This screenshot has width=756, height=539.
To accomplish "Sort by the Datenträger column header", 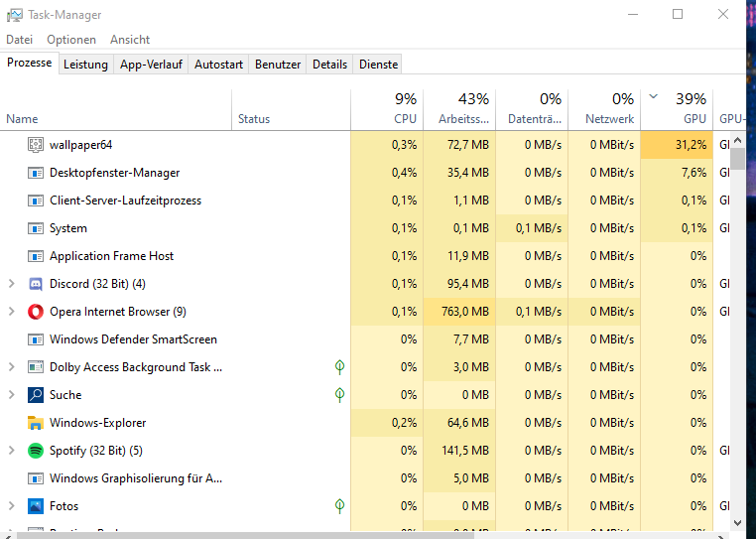I will (532, 110).
